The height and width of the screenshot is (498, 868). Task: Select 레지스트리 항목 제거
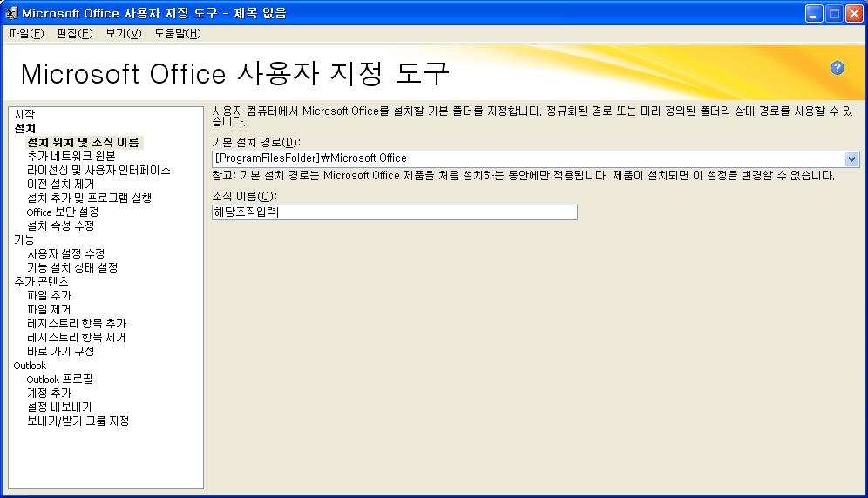(x=77, y=337)
